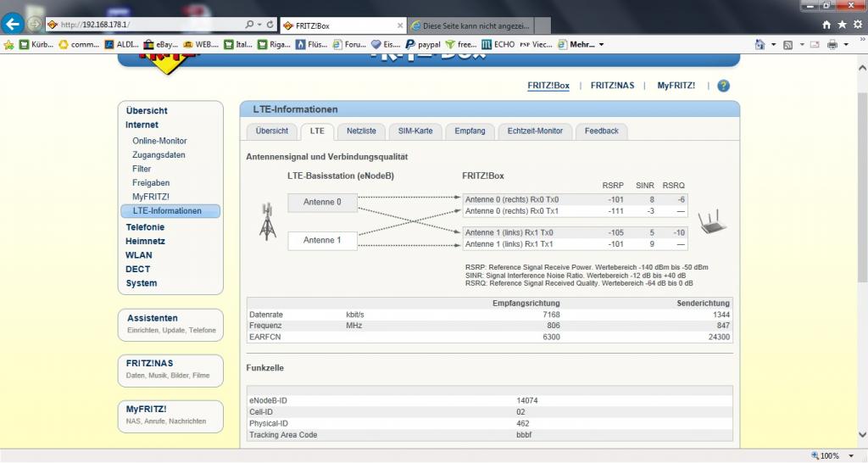The height and width of the screenshot is (463, 868).
Task: Click the FRITZ!Box header link
Action: [548, 86]
